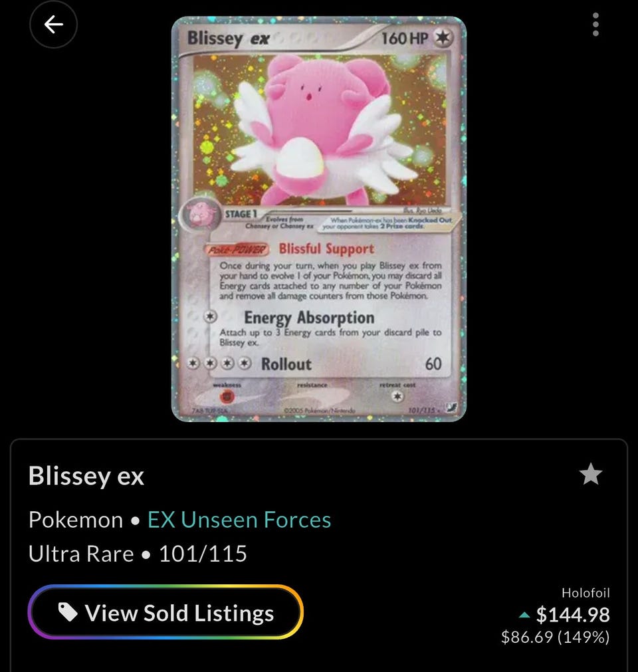Tap the $86.69 (149%) price change
The height and width of the screenshot is (672, 638).
pos(556,637)
